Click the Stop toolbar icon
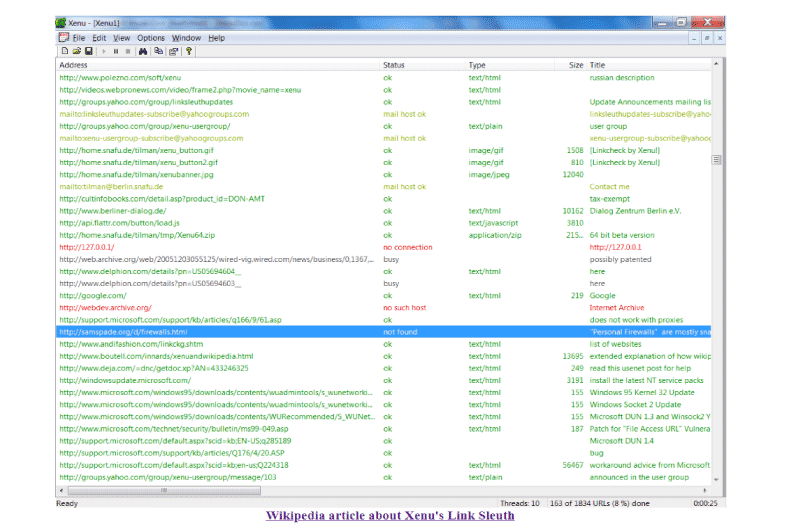The height and width of the screenshot is (530, 800). point(128,51)
